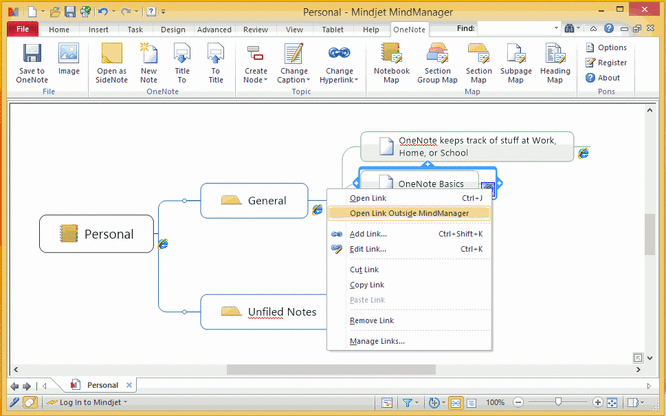
Task: Choose Edit Link... in context menu
Action: [409, 249]
